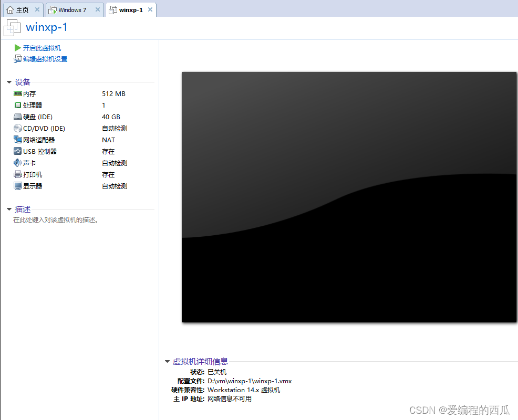Viewport: 518px width, 420px height.
Task: Click the display (显示器) monitor icon
Action: click(x=18, y=186)
